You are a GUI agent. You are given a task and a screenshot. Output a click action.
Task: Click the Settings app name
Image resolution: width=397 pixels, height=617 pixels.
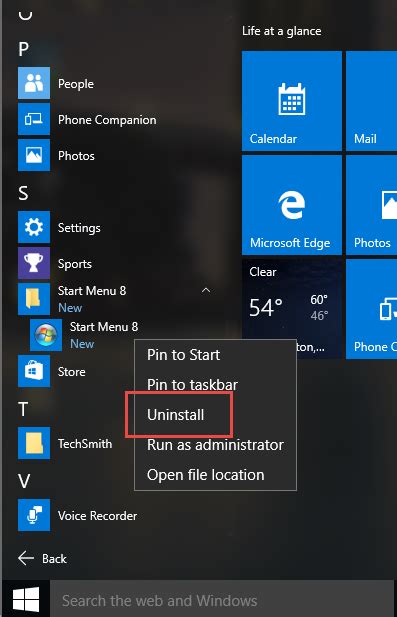[x=79, y=228]
